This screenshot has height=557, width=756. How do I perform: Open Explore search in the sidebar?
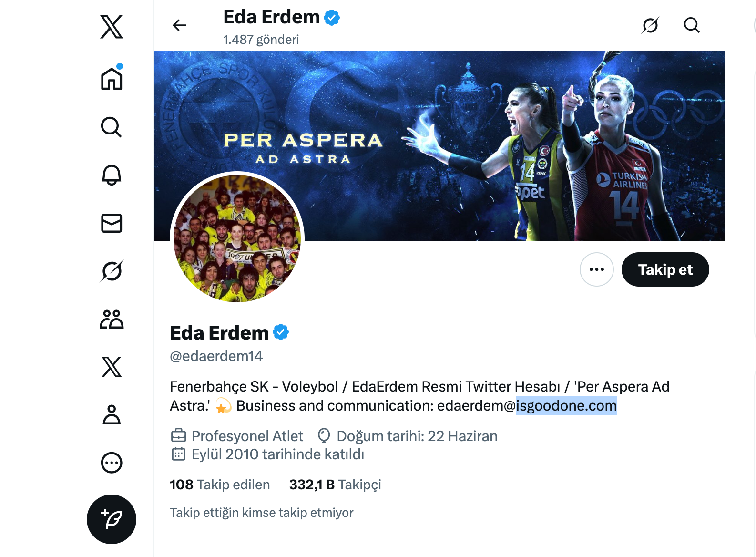pyautogui.click(x=112, y=127)
